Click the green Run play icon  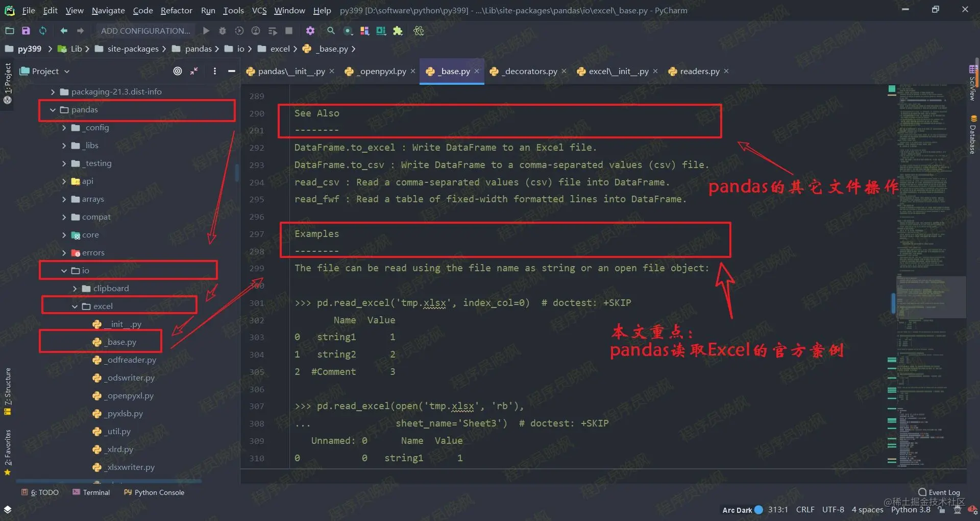[x=206, y=31]
